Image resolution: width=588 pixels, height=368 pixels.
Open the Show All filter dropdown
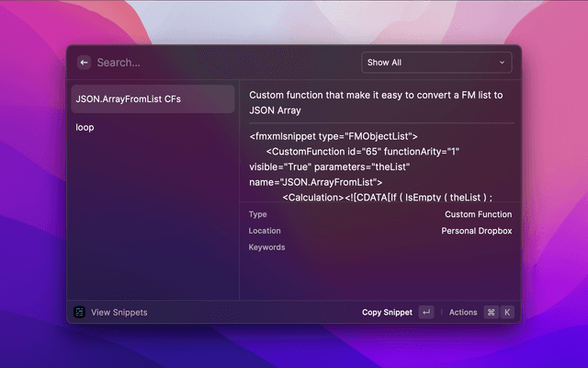[436, 63]
